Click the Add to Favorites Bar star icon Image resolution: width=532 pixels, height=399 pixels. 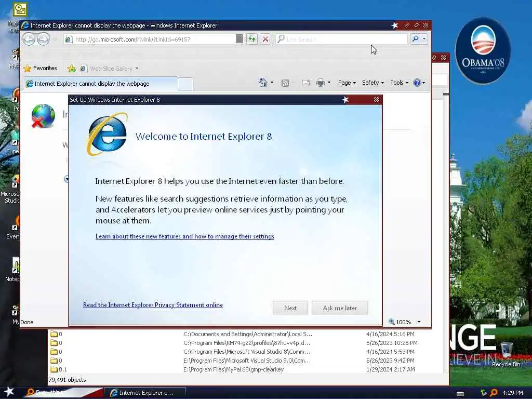coord(72,68)
